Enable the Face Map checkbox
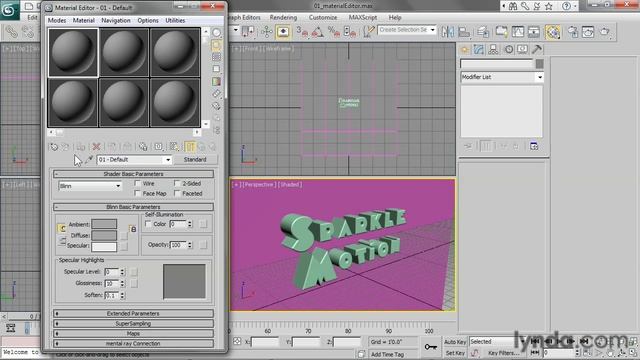 (x=138, y=193)
